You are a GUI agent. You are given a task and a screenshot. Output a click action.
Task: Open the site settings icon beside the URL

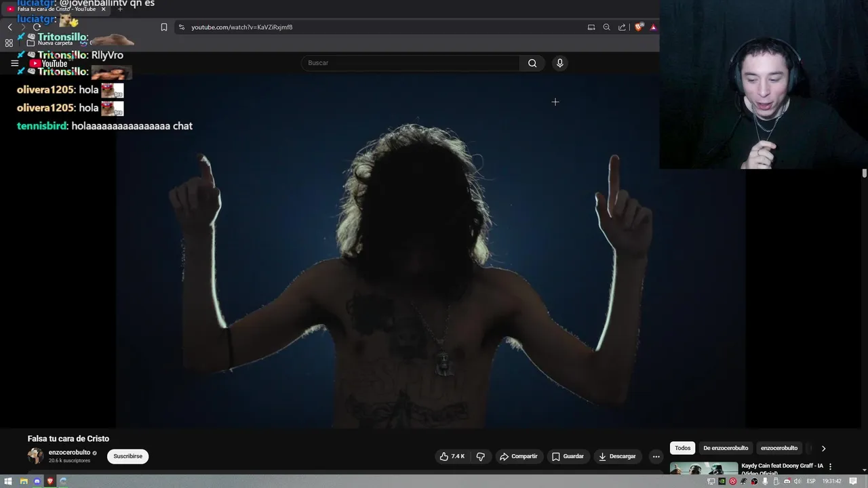(181, 27)
